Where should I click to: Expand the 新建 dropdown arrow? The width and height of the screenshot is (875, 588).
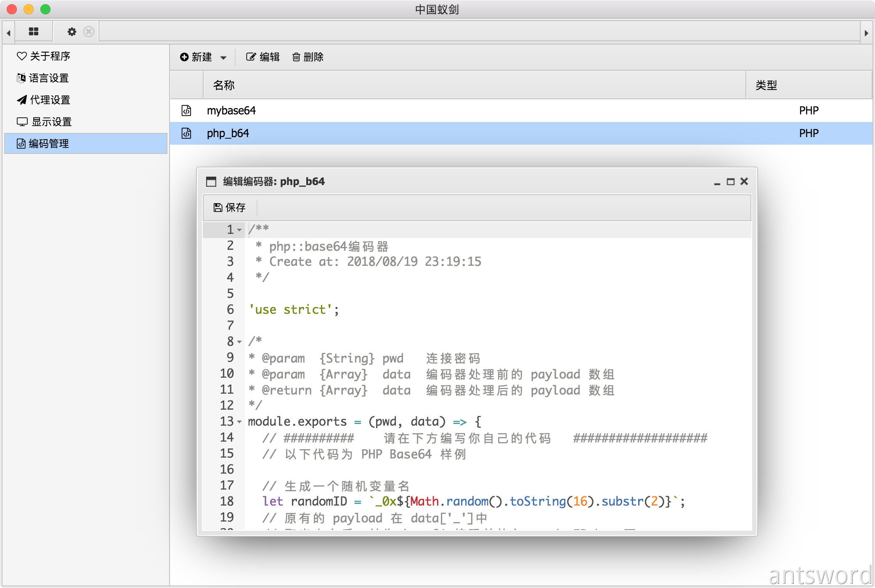pyautogui.click(x=223, y=58)
